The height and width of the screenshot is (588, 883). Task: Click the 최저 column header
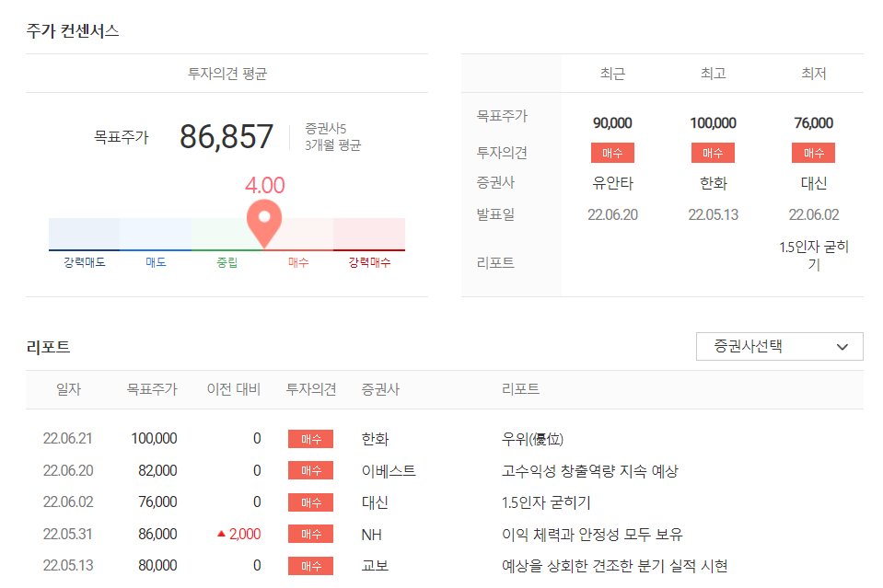click(813, 74)
